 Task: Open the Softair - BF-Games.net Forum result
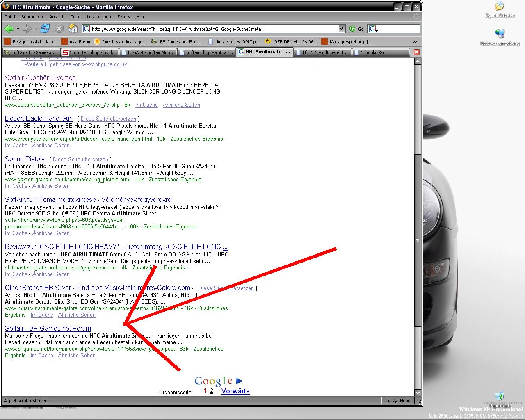pos(48,328)
